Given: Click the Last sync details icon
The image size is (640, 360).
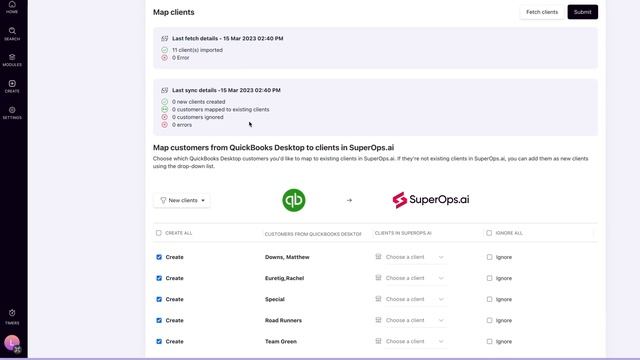Looking at the screenshot, I should click(164, 90).
